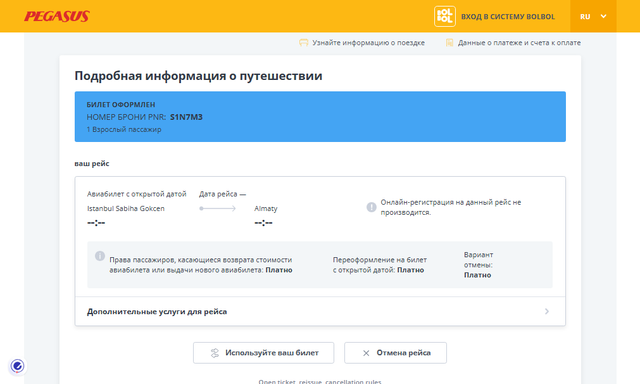Click the 'БИЛЕТ ОФОРМЛЕН' status text
The width and height of the screenshot is (640, 384).
click(x=121, y=104)
